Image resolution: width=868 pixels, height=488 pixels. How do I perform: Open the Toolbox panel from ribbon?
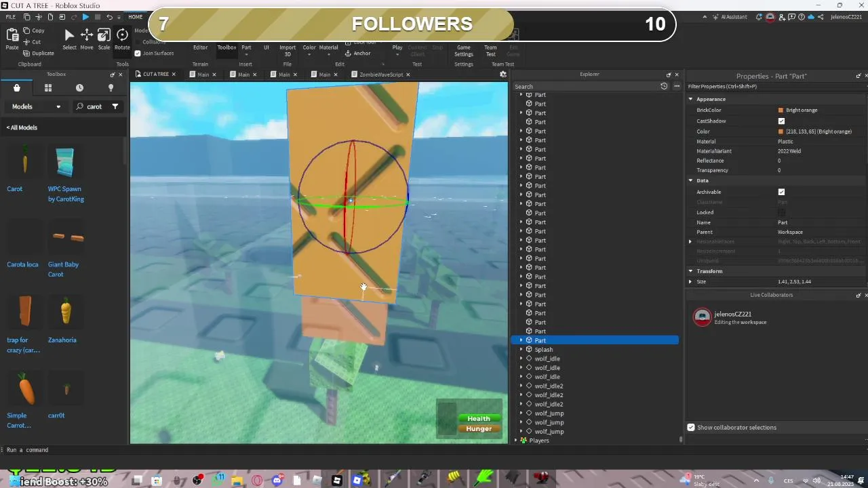coord(226,47)
